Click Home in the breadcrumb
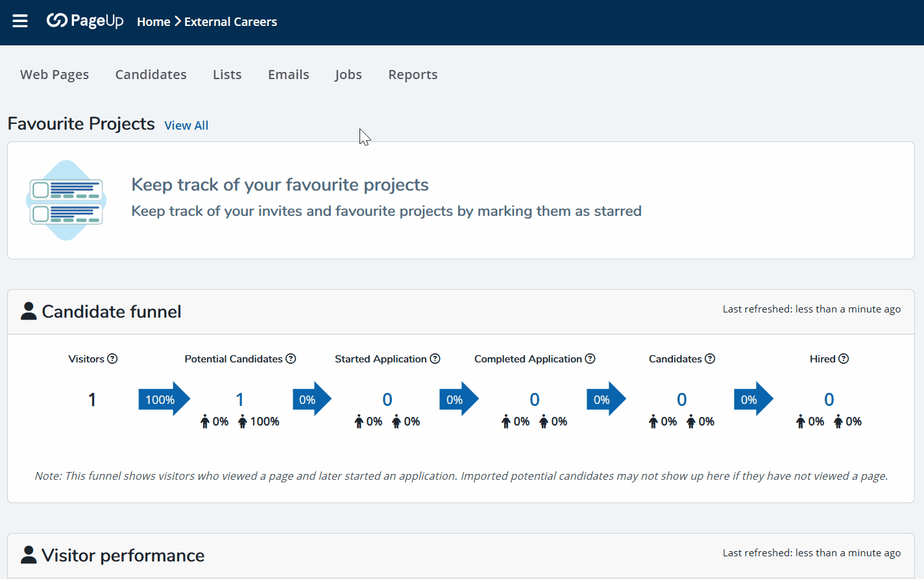 pyautogui.click(x=153, y=22)
